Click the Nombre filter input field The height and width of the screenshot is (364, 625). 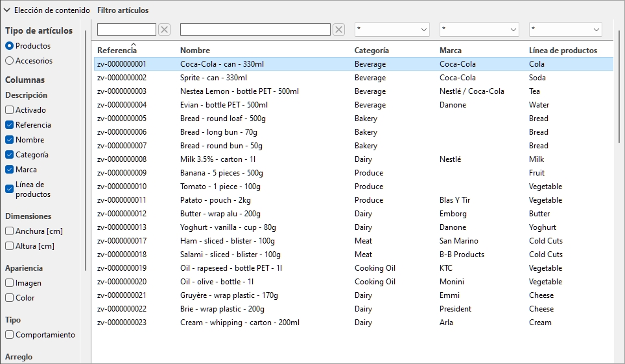(x=255, y=30)
